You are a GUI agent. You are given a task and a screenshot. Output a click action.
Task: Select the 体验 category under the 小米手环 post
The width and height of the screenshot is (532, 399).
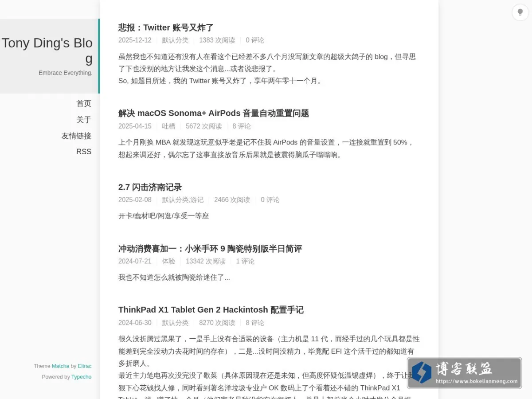tap(168, 262)
